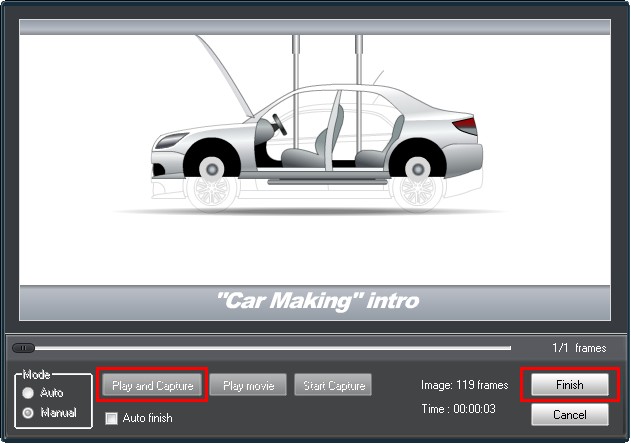Select the Manual mode radio button
Screen dimensions: 631x444
point(28,413)
